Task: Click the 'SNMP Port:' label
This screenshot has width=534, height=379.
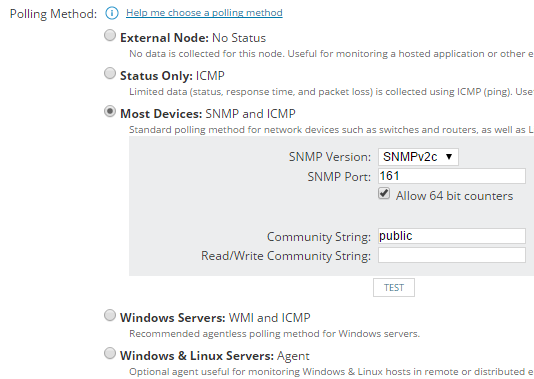Action: (x=339, y=177)
